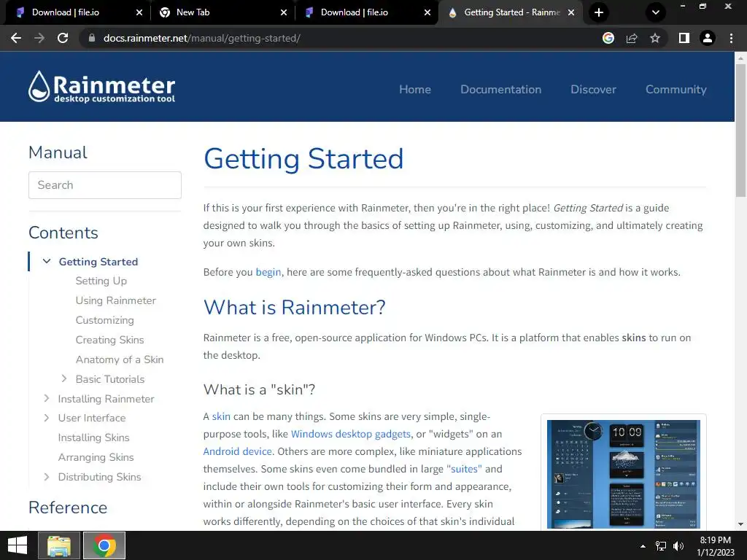Viewport: 747px width, 560px height.
Task: Open Installing Rainmeter in the contents
Action: click(107, 399)
